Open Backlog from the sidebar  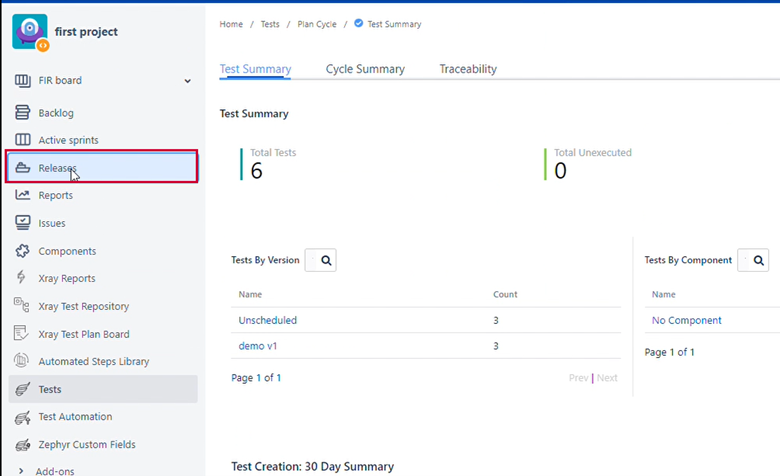(x=56, y=113)
